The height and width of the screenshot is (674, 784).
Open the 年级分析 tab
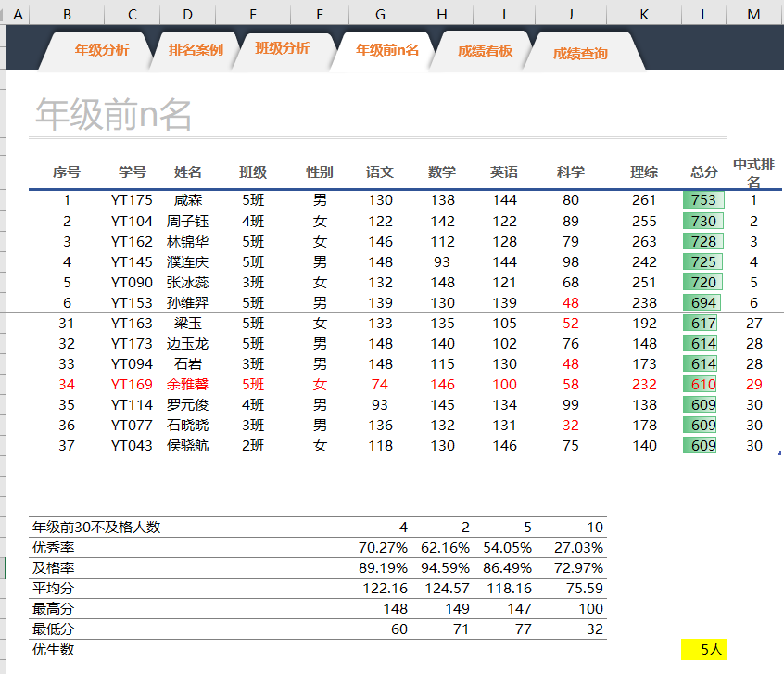[102, 50]
